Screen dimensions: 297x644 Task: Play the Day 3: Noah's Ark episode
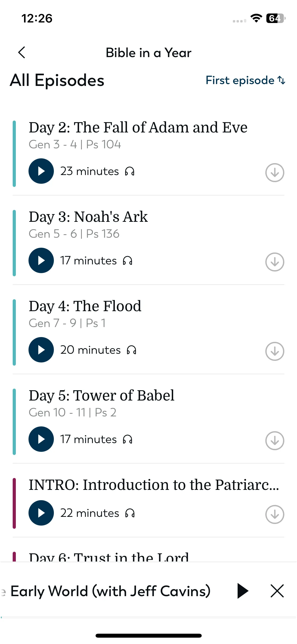(x=41, y=260)
